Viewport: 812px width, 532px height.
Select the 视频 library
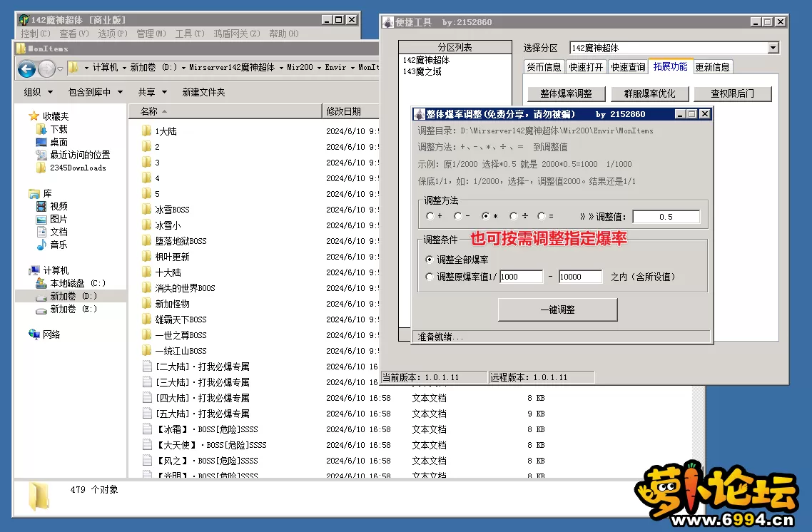(52, 206)
